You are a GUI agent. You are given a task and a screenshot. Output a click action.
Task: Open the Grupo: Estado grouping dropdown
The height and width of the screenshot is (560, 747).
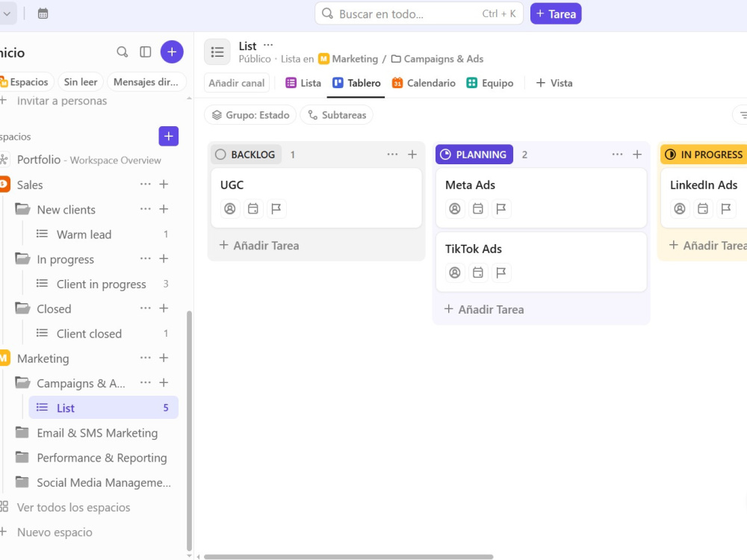250,115
